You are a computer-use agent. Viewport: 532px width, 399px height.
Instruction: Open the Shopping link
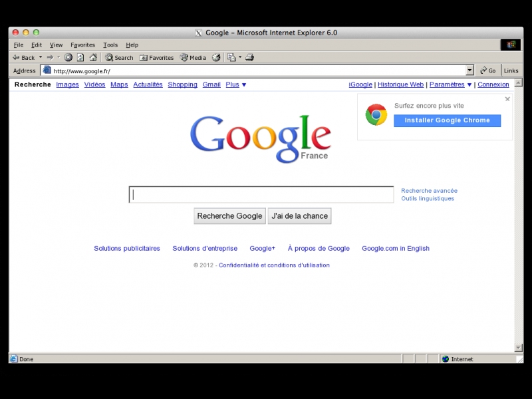click(x=182, y=84)
